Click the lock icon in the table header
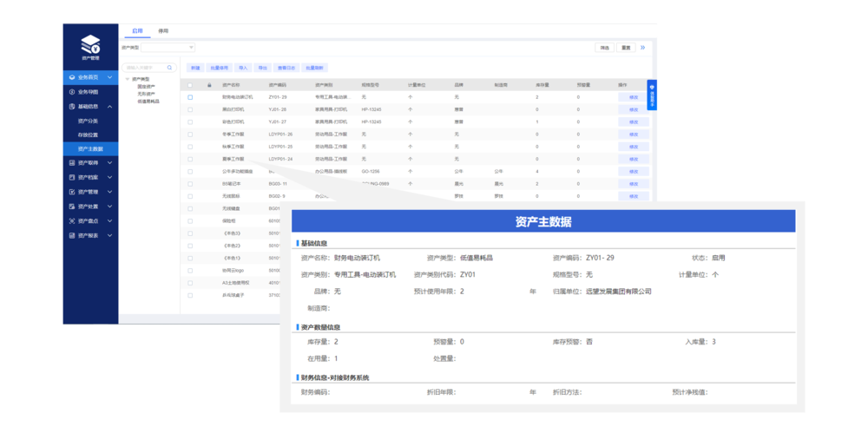Image resolution: width=868 pixels, height=433 pixels. pos(209,85)
